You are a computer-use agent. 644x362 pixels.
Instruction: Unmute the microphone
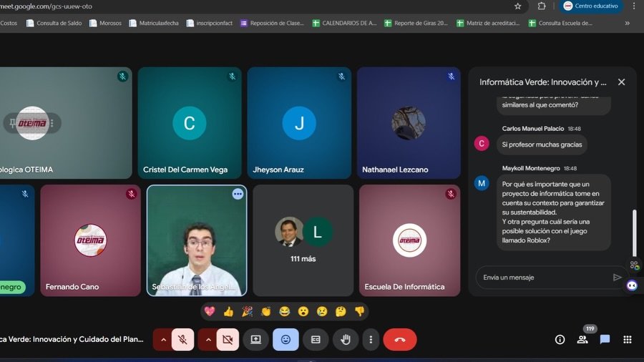(x=182, y=340)
